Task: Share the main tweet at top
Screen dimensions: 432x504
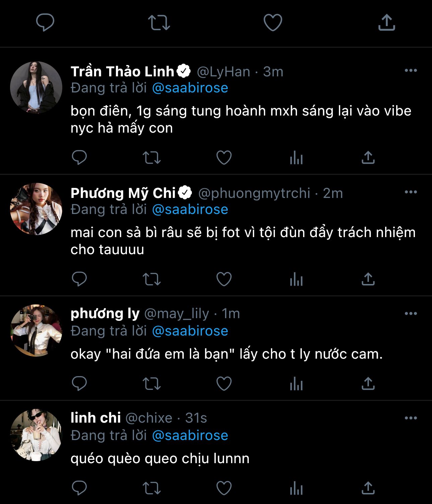Action: pos(387,22)
